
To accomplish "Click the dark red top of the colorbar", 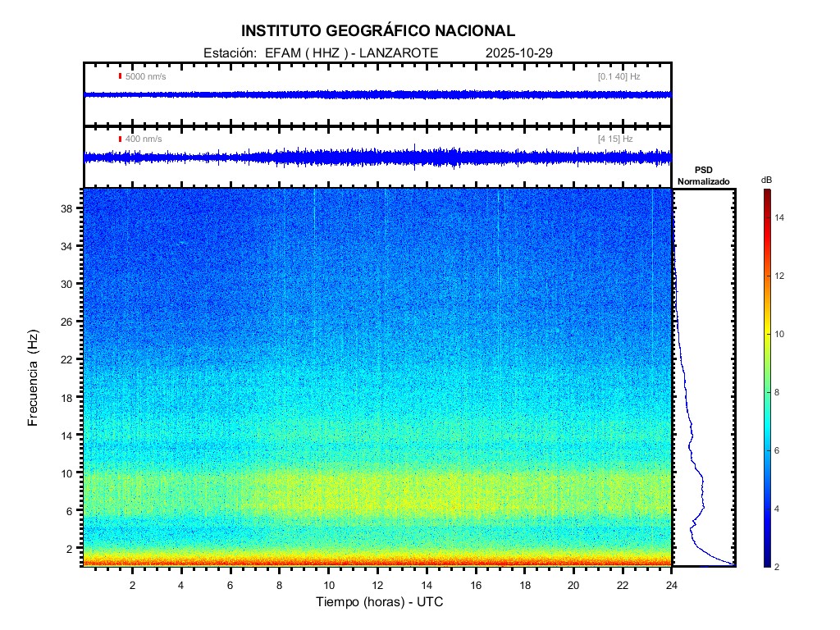I will pos(765,194).
